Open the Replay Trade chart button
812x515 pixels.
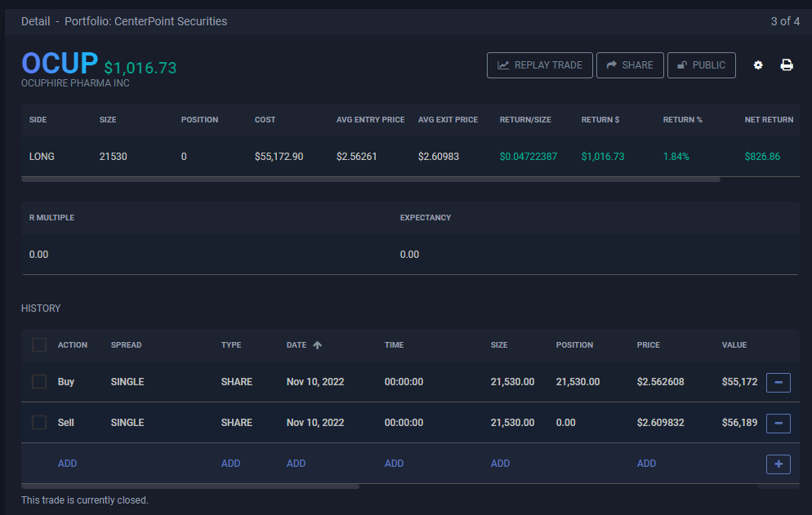tap(539, 65)
